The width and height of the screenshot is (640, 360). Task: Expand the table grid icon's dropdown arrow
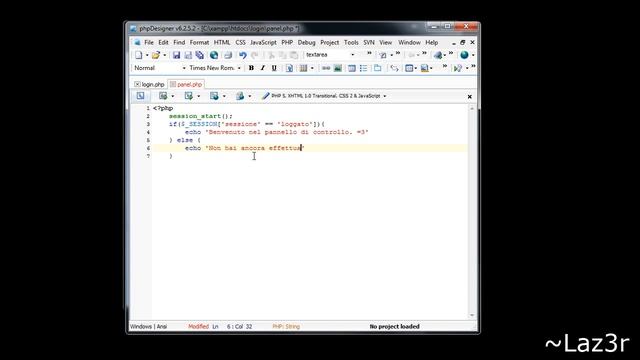click(x=312, y=68)
